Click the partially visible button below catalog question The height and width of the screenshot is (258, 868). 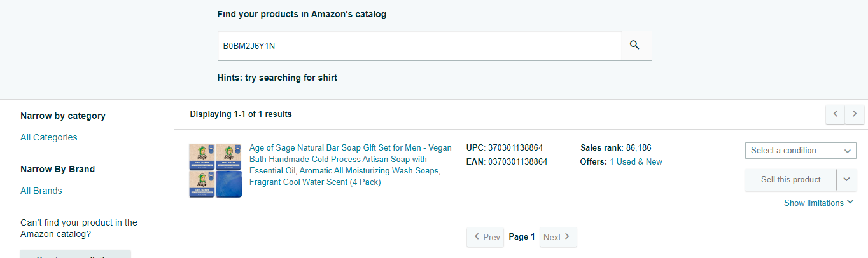click(x=75, y=254)
